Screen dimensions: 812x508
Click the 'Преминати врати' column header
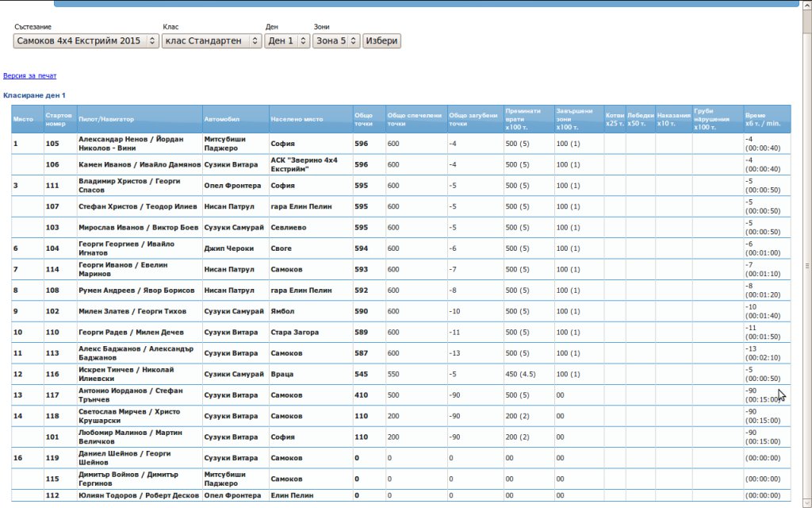click(x=523, y=119)
